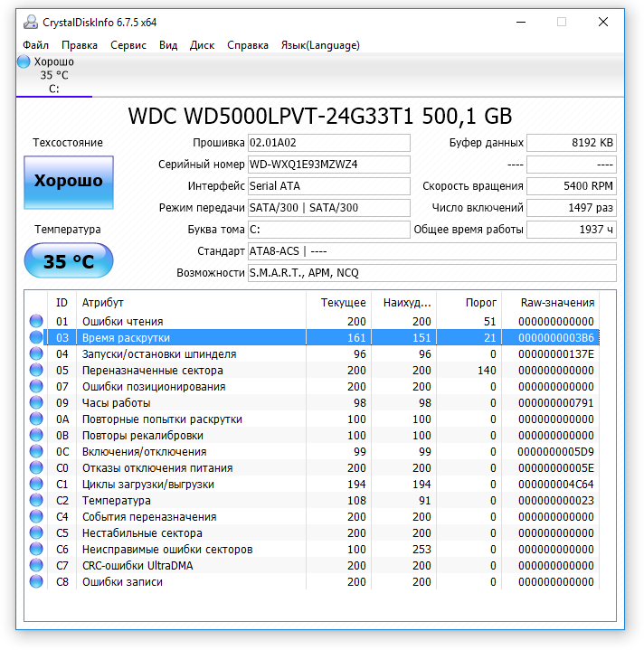
Task: Click the Интерфейс field Serial ATA
Action: [x=329, y=186]
